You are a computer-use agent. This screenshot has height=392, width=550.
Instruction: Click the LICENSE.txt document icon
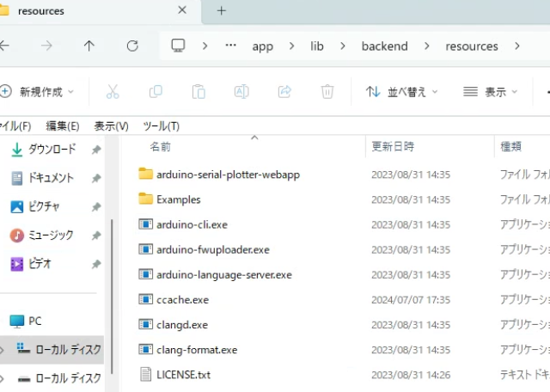tap(145, 375)
